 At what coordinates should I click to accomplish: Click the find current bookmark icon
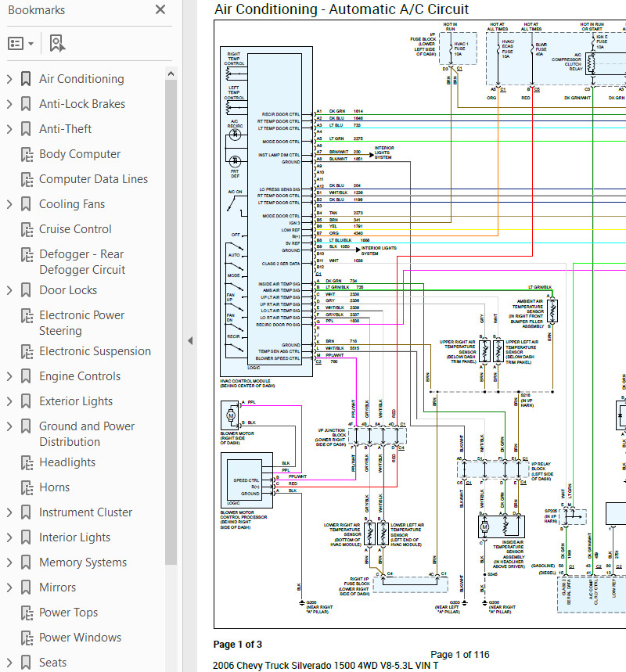point(57,43)
